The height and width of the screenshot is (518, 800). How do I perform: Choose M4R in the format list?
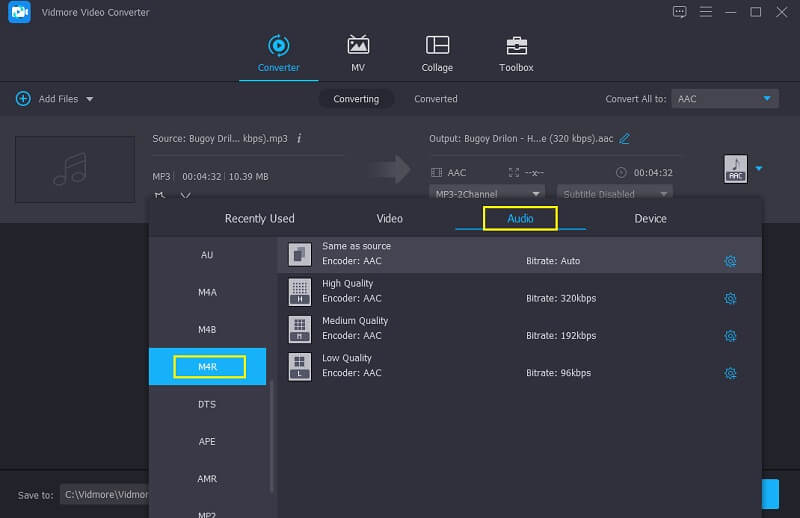click(x=207, y=367)
